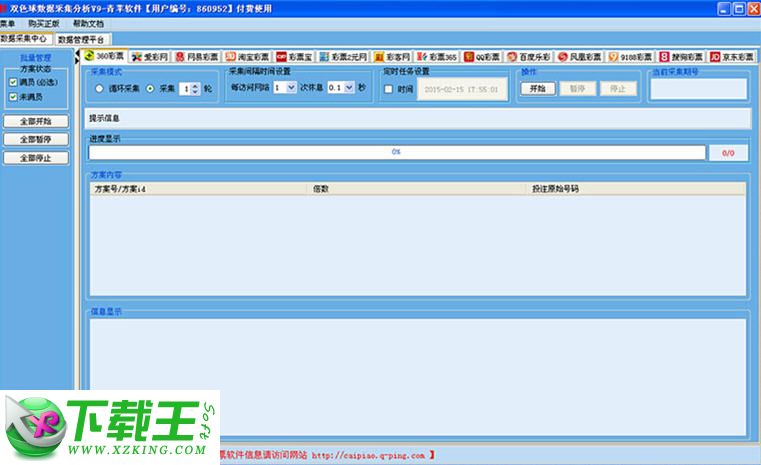This screenshot has width=761, height=465.
Task: Open the QQ彩票 tab
Action: coord(482,57)
